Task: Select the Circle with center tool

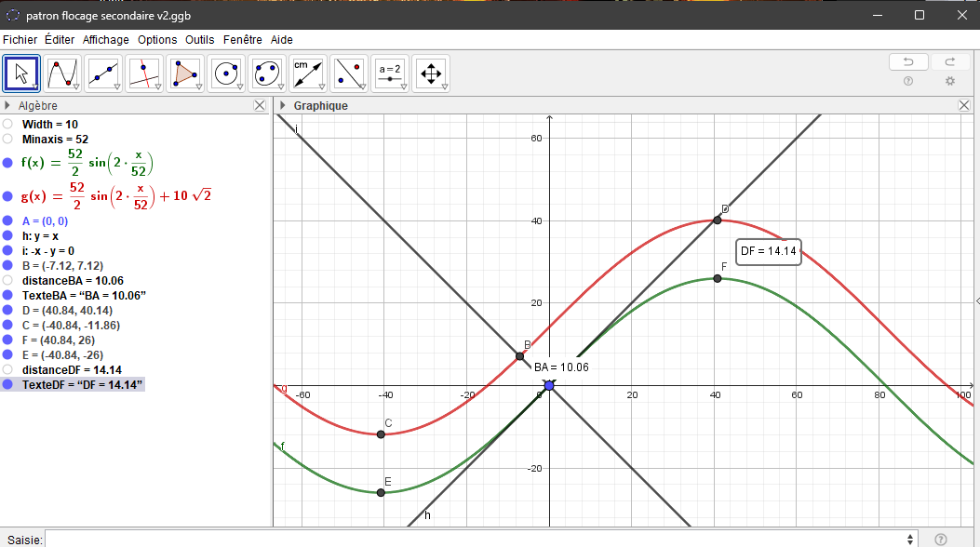Action: 226,73
